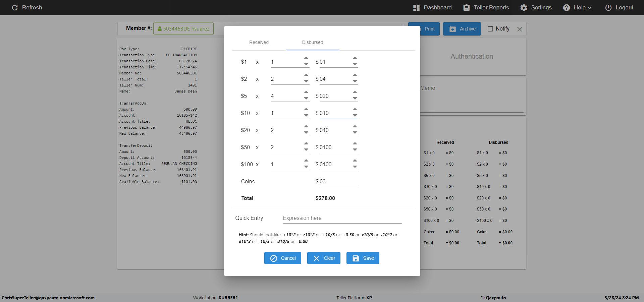The image size is (644, 302).
Task: Decrease the $50 bill count
Action: click(x=306, y=149)
